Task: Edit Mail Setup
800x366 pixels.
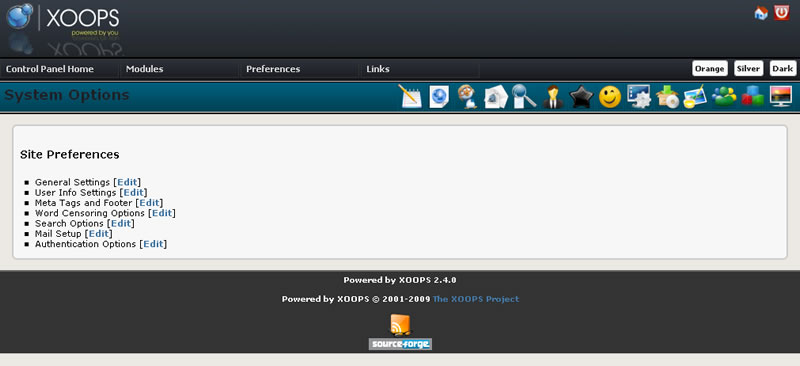Action: tap(99, 233)
